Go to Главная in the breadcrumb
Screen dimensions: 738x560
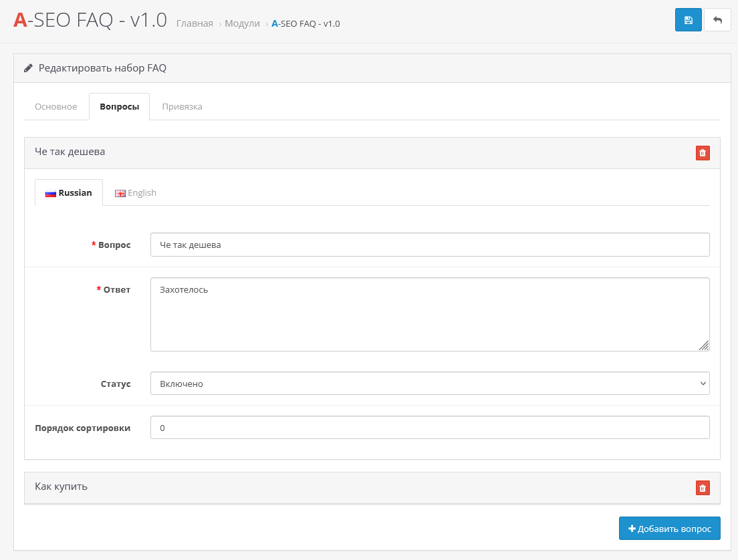tap(195, 23)
